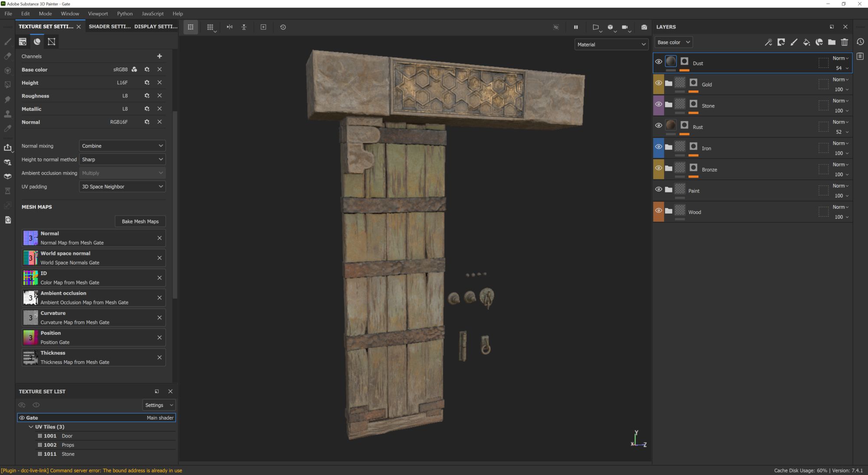The height and width of the screenshot is (475, 868).
Task: Delete selected layer with trash icon
Action: click(x=844, y=42)
